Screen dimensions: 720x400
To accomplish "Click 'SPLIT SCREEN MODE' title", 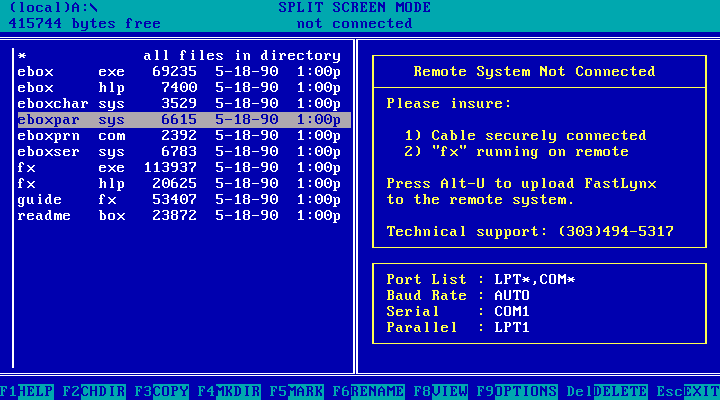I will tap(355, 8).
